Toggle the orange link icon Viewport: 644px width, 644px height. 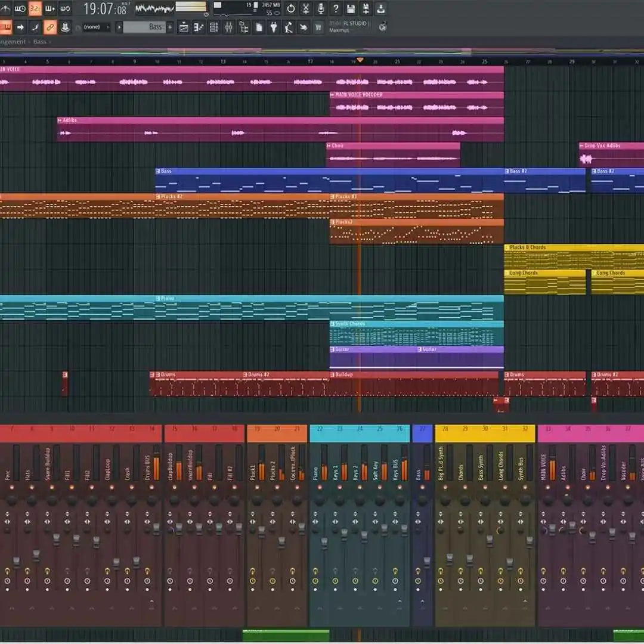[50, 27]
